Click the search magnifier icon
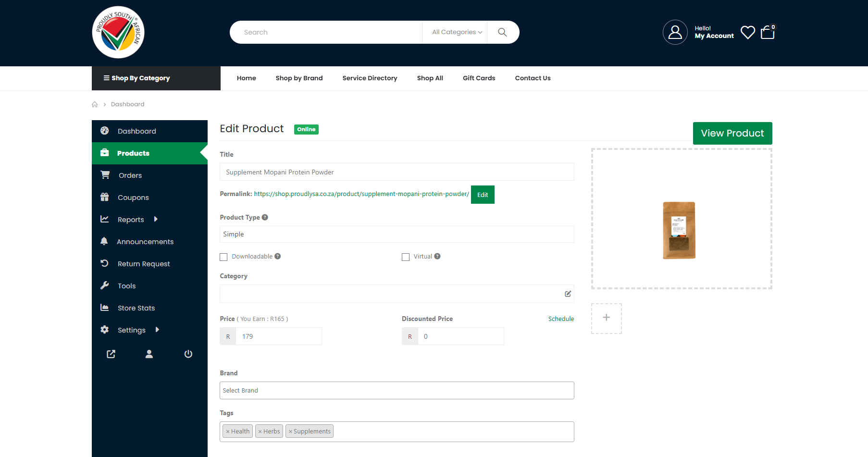 [502, 32]
